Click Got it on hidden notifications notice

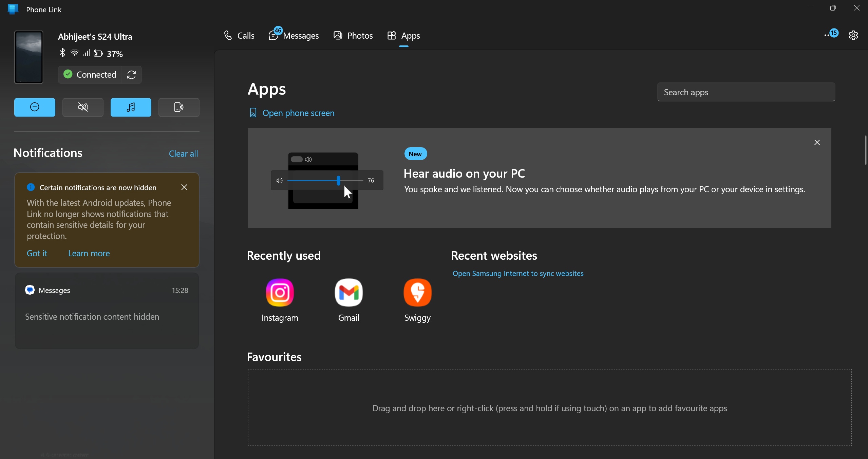point(37,253)
